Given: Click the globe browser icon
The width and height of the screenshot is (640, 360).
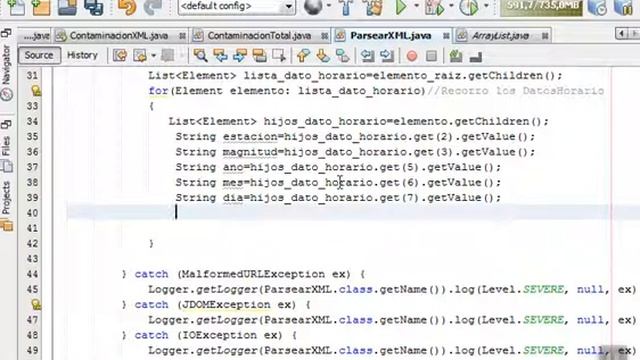Looking at the screenshot, I should (x=313, y=7).
